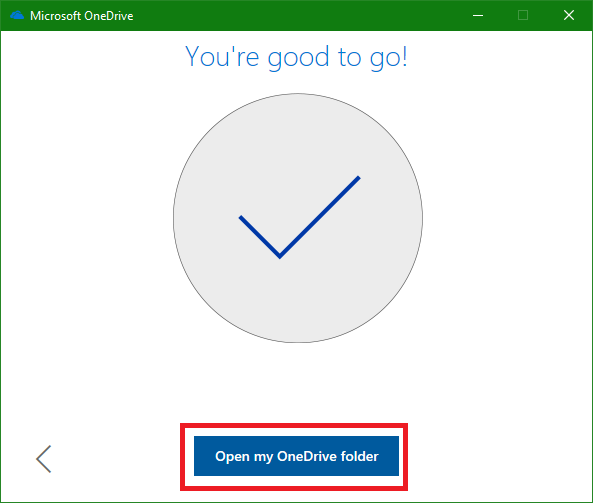Click the word "Microsoft" in the title
This screenshot has height=503, width=593.
click(x=56, y=16)
